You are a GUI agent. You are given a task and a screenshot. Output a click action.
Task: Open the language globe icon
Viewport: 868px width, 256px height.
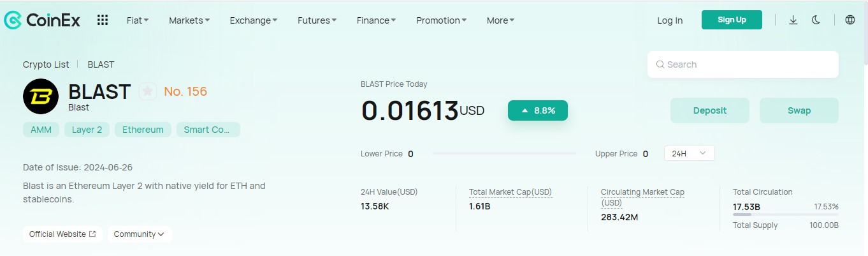coord(850,20)
